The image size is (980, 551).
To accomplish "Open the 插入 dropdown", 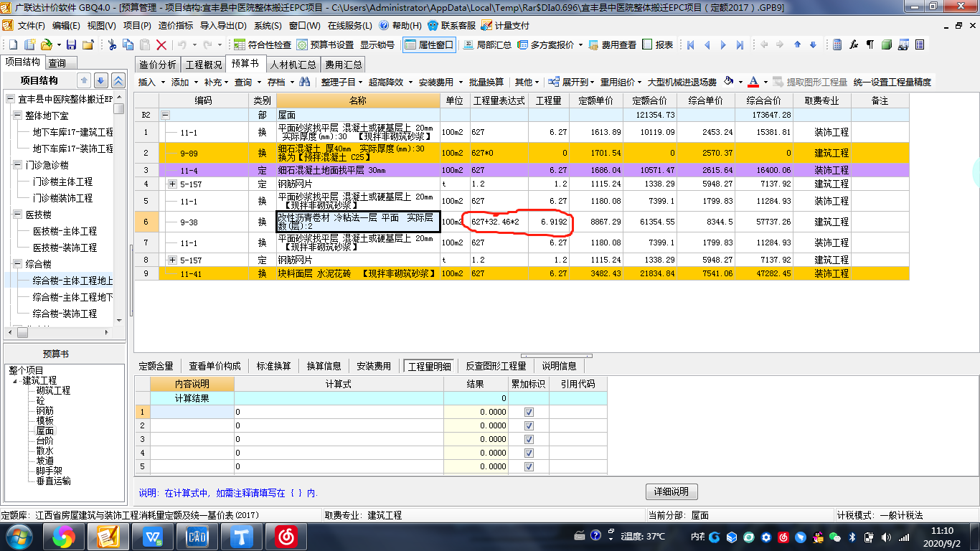I will [151, 83].
